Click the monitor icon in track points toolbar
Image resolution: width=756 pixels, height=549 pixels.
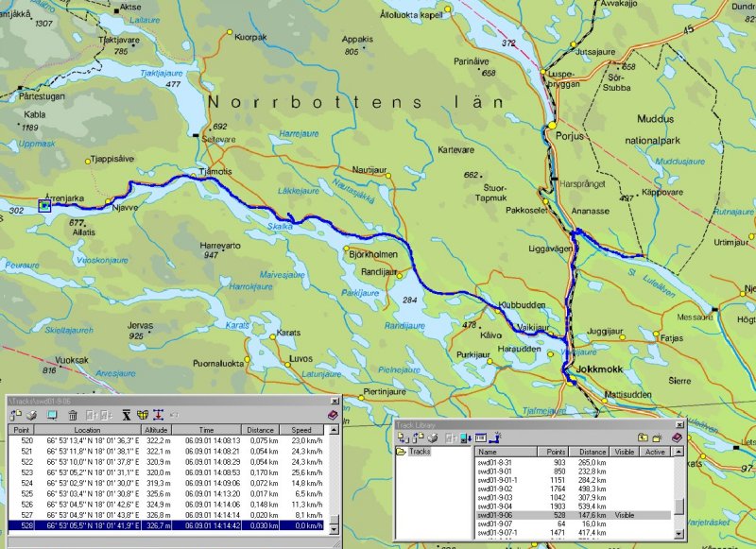53,415
